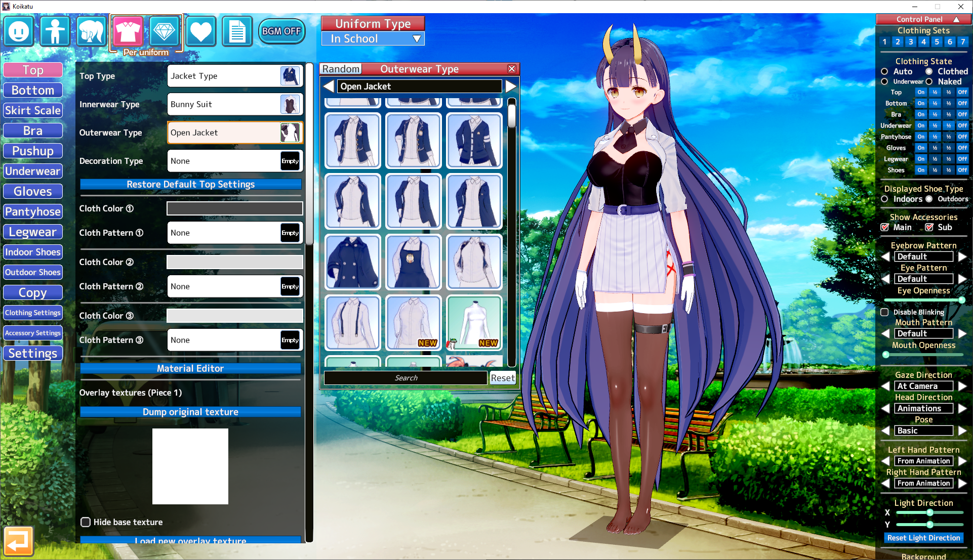Image resolution: width=973 pixels, height=560 pixels.
Task: Click the orange return arrow icon
Action: 18,541
